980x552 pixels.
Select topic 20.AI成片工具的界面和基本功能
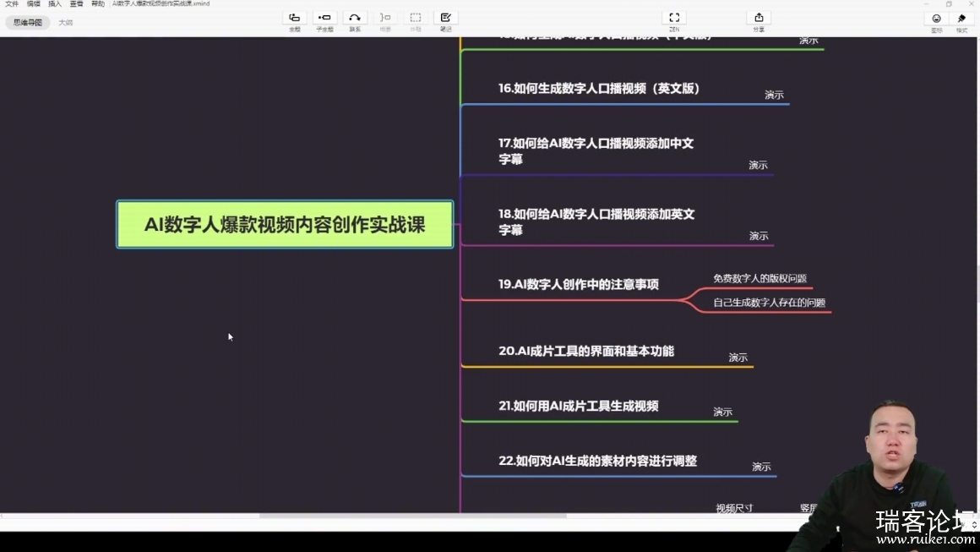click(x=586, y=352)
